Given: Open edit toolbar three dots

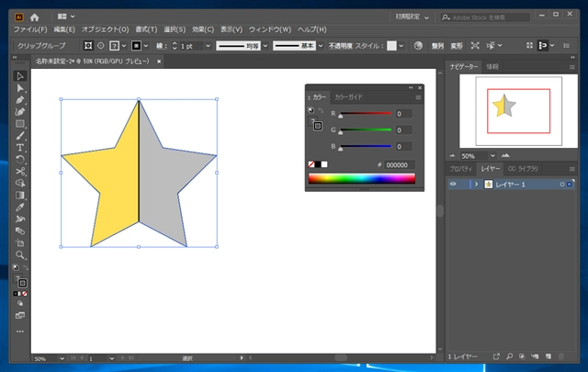Looking at the screenshot, I should [x=20, y=332].
